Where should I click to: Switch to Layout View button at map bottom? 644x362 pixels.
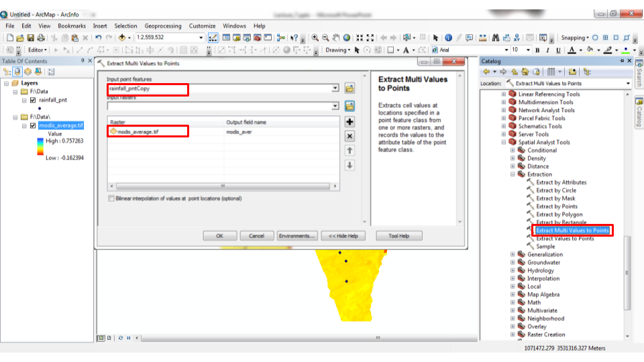pyautogui.click(x=109, y=338)
